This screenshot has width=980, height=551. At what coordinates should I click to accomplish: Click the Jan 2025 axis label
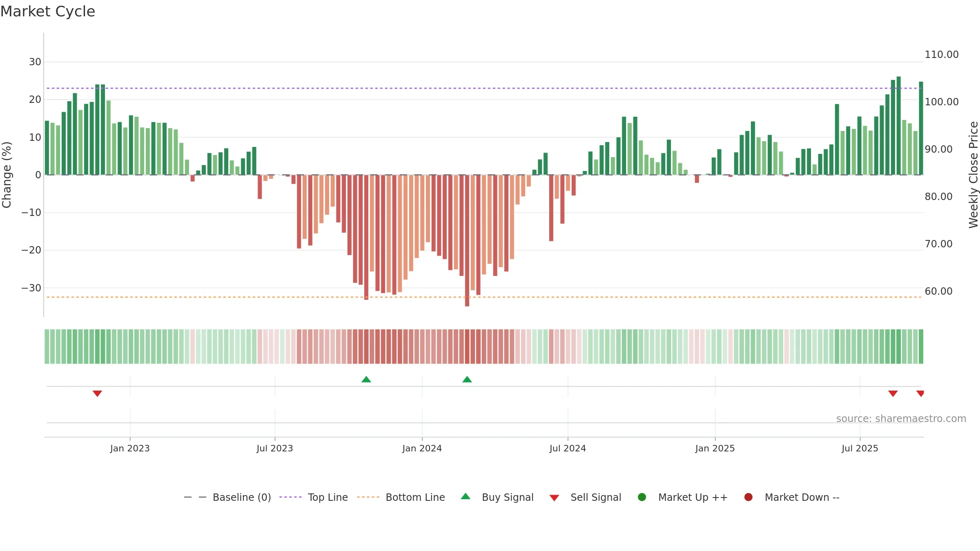pos(715,449)
